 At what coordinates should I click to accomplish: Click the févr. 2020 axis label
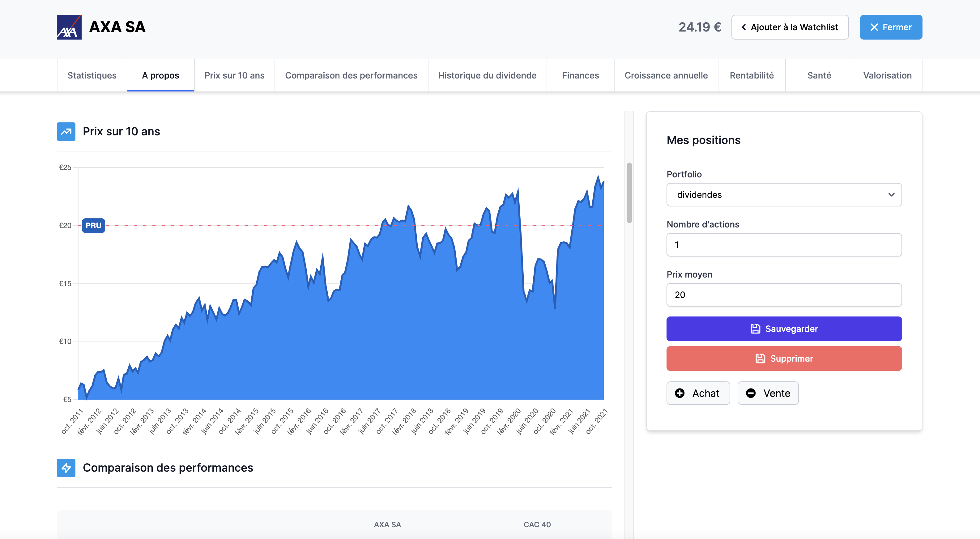(509, 422)
